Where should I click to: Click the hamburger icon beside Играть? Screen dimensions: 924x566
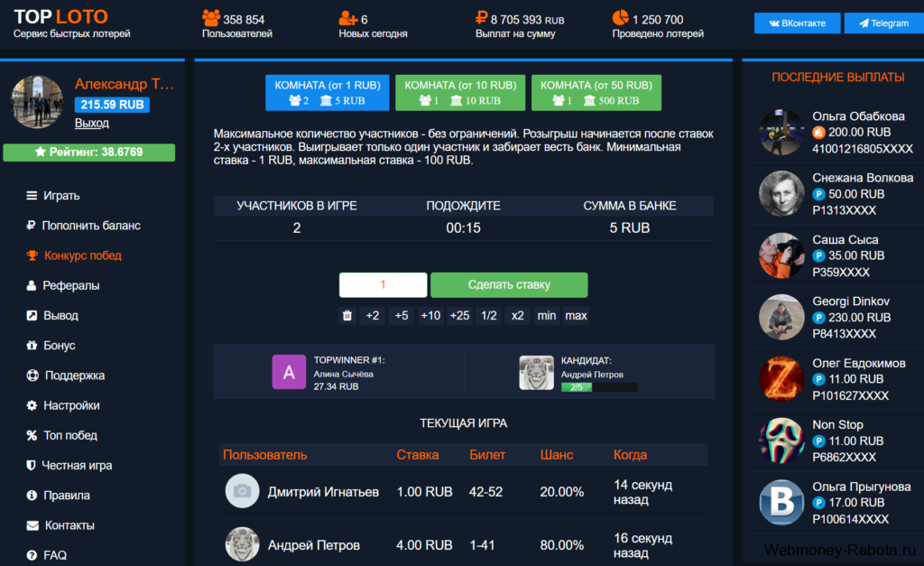point(32,196)
